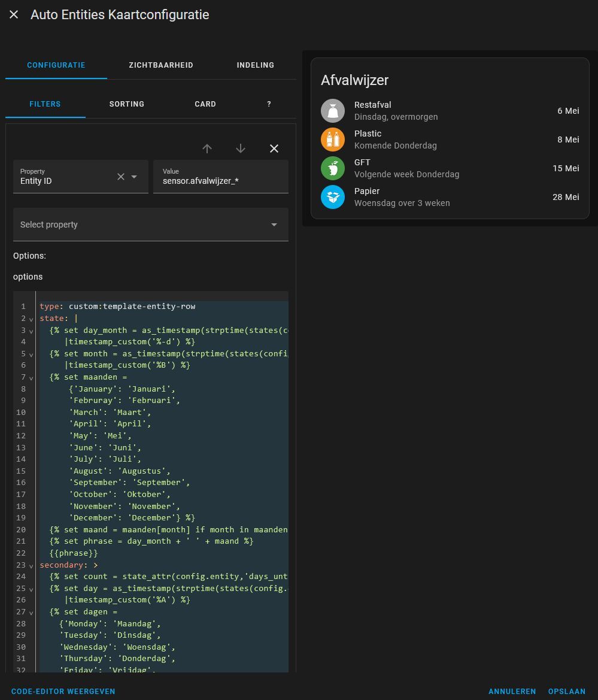Switch to the Zichtbaarheid tab
Image resolution: width=598 pixels, height=700 pixels.
pyautogui.click(x=161, y=65)
